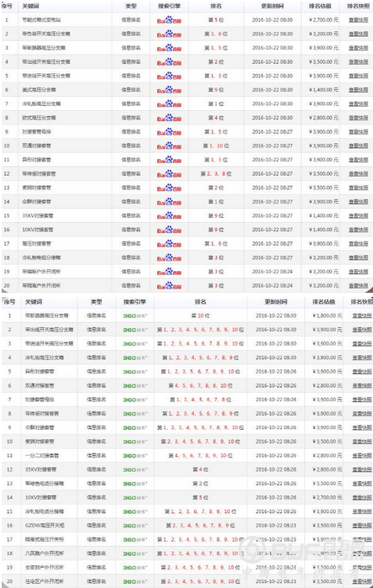Select 2016-10-22 08:24 timestamp in Baidu row 19
Image resolution: width=373 pixels, height=588 pixels.
coord(272,272)
